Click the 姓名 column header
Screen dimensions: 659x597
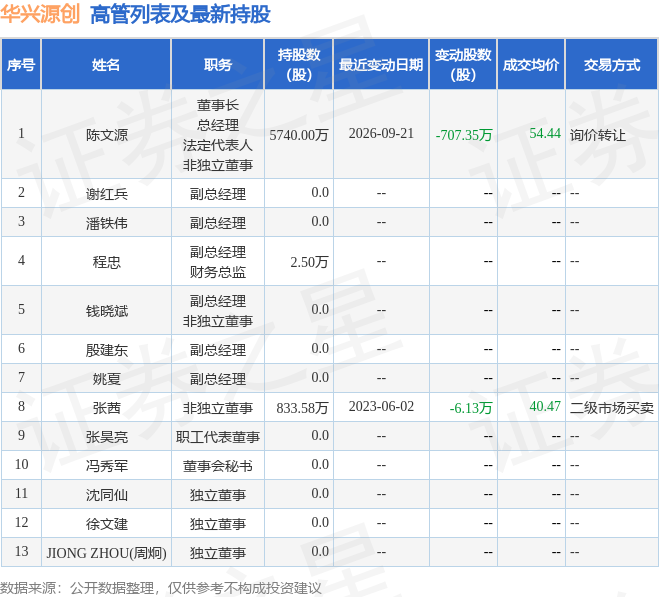[106, 64]
